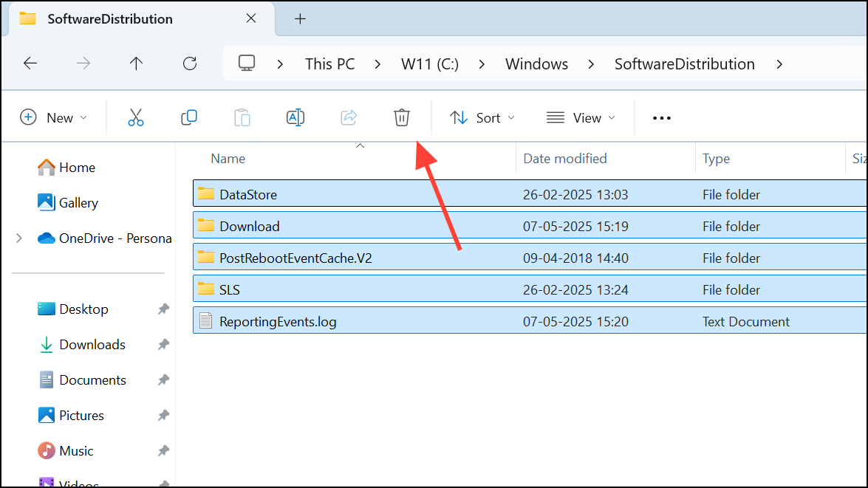Open the See more toolbar menu

pos(661,117)
